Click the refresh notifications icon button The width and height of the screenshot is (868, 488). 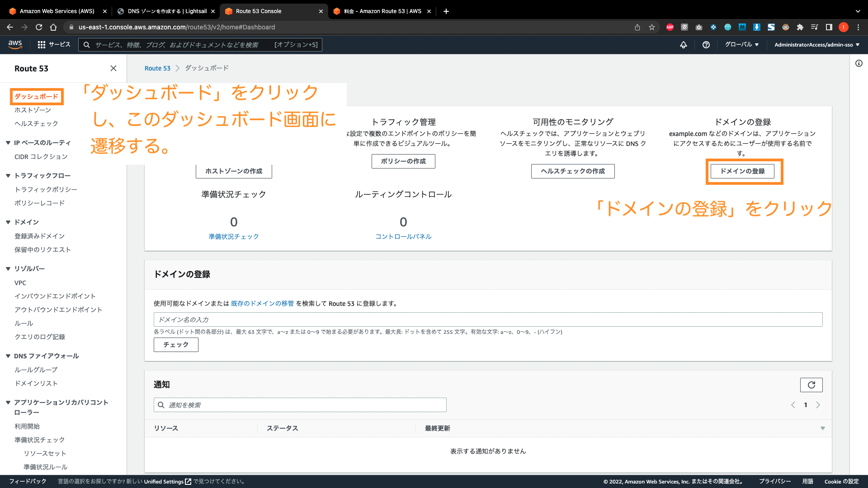[811, 385]
